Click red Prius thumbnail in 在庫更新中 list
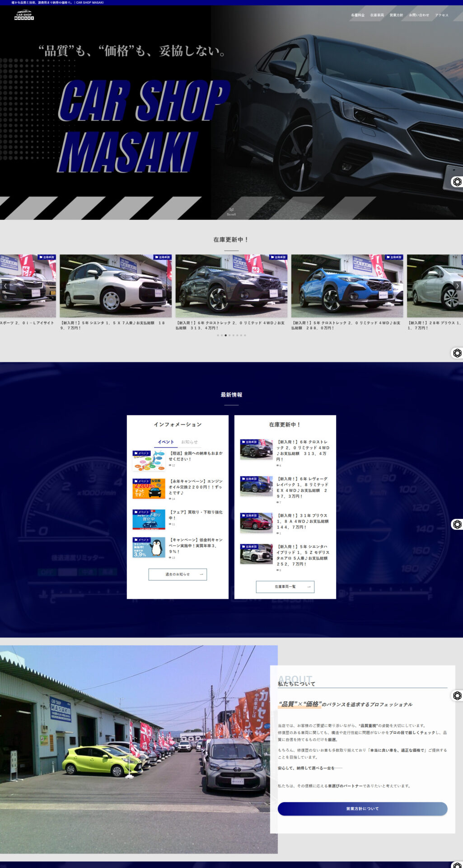 point(256,523)
